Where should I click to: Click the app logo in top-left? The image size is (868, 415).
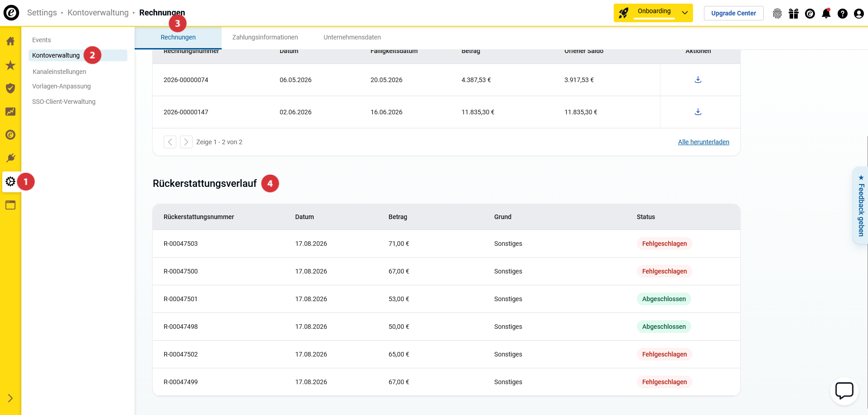pyautogui.click(x=11, y=13)
